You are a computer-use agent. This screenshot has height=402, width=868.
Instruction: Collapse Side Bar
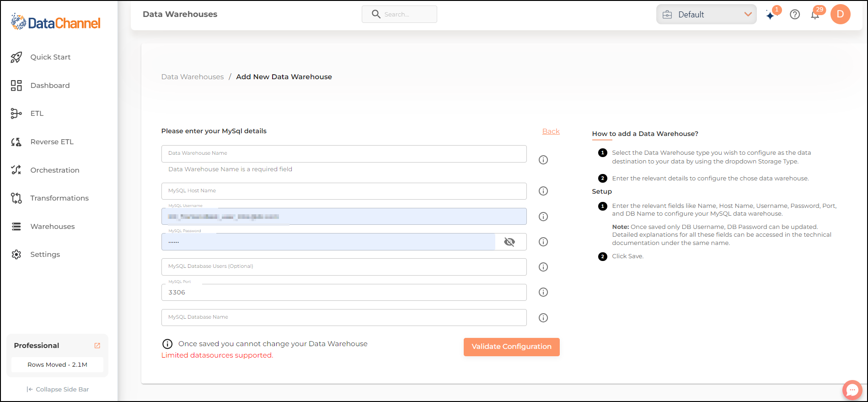coord(58,389)
